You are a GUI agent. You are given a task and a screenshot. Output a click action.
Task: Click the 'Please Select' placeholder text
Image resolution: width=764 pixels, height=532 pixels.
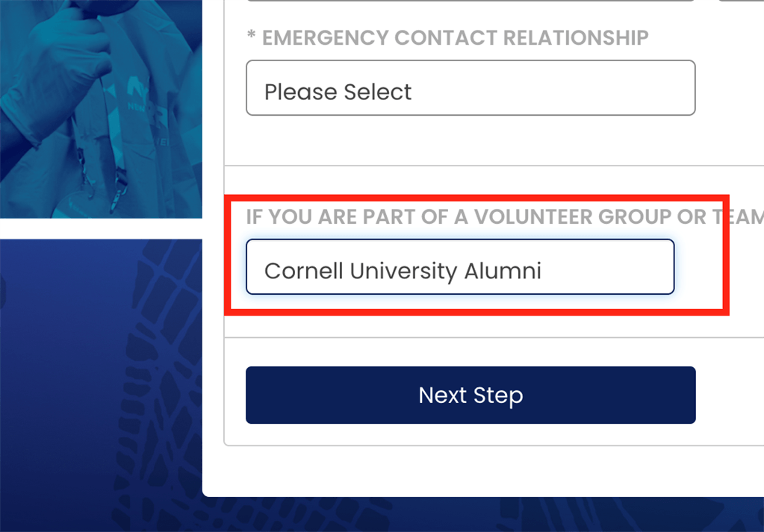click(338, 92)
